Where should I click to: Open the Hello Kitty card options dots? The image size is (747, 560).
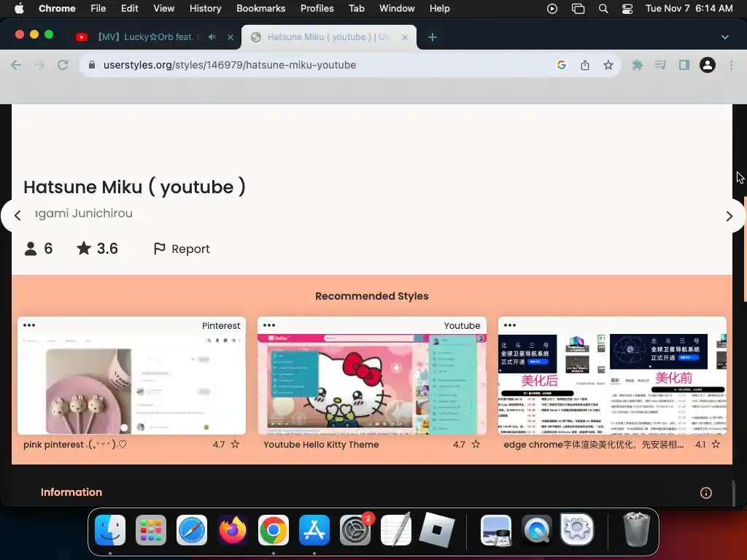269,325
